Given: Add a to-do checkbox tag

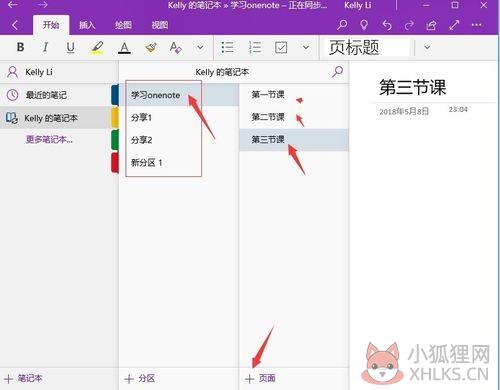Looking at the screenshot, I should pyautogui.click(x=281, y=47).
